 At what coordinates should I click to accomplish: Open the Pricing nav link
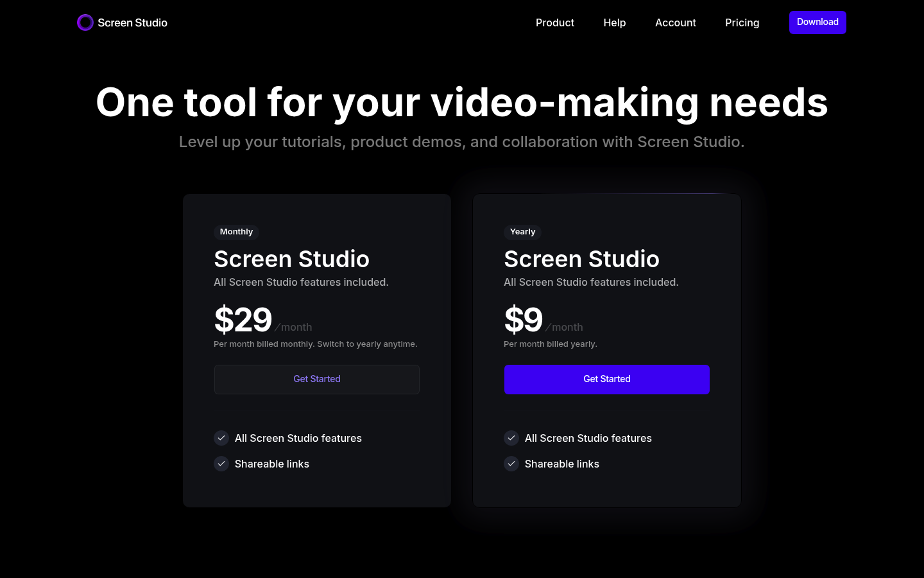point(742,22)
